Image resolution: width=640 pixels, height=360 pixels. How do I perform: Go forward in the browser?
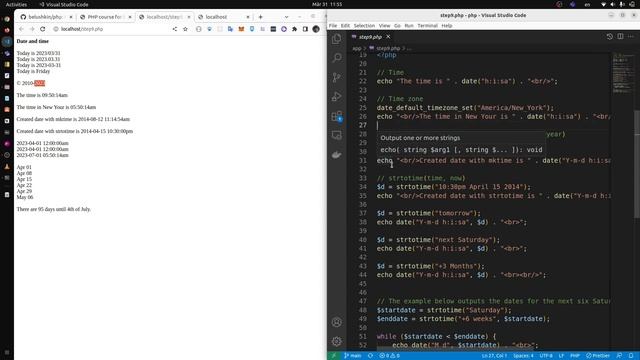tap(32, 29)
